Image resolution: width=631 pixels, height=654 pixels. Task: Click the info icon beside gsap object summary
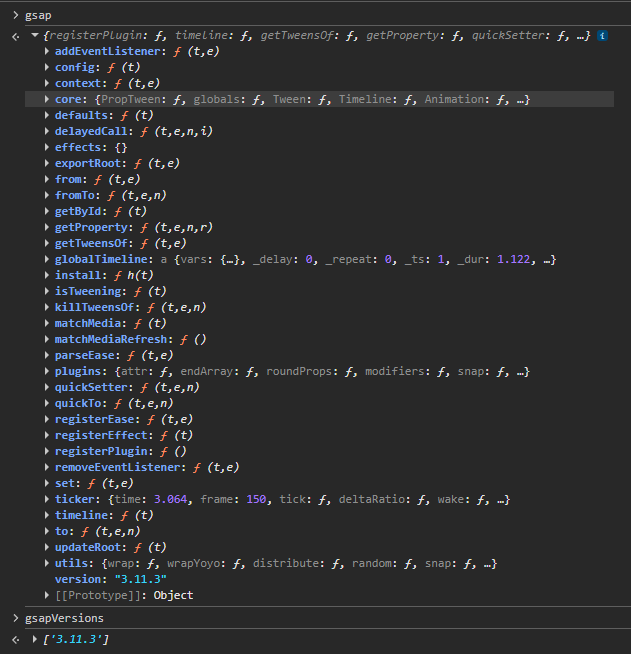point(603,36)
